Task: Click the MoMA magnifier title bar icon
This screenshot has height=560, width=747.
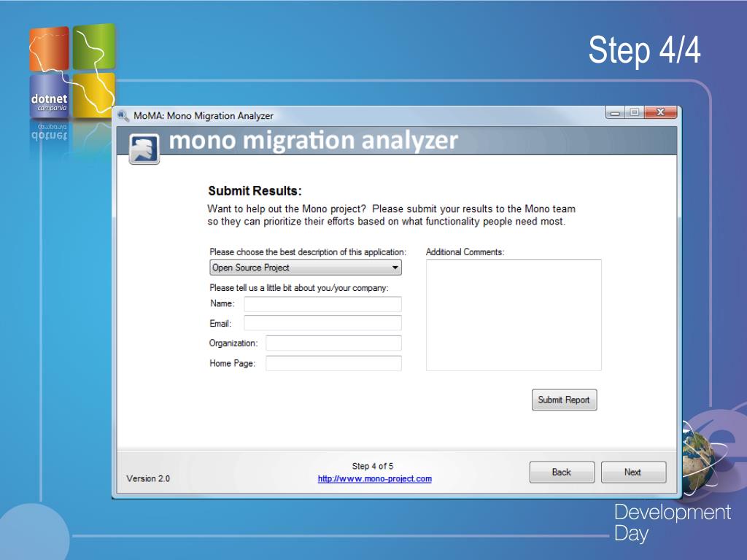Action: tap(123, 116)
